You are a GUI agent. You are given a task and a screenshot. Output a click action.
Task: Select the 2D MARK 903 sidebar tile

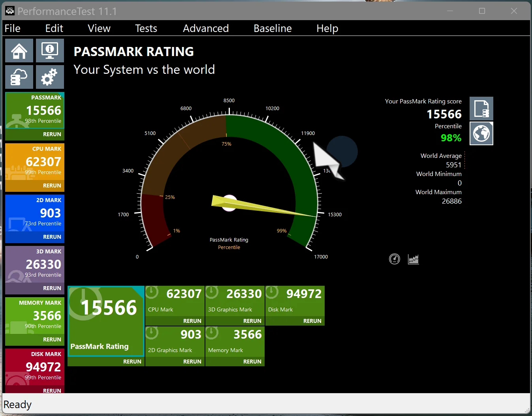click(35, 213)
